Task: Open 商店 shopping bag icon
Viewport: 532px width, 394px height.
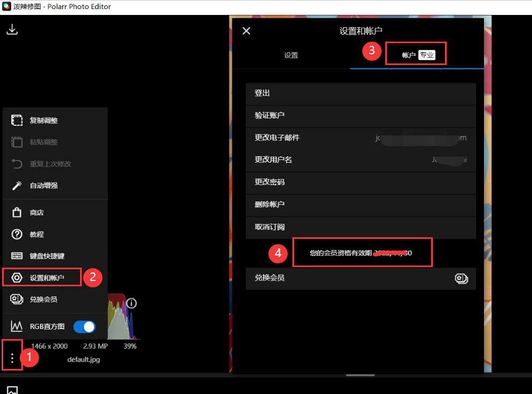Action: [17, 213]
